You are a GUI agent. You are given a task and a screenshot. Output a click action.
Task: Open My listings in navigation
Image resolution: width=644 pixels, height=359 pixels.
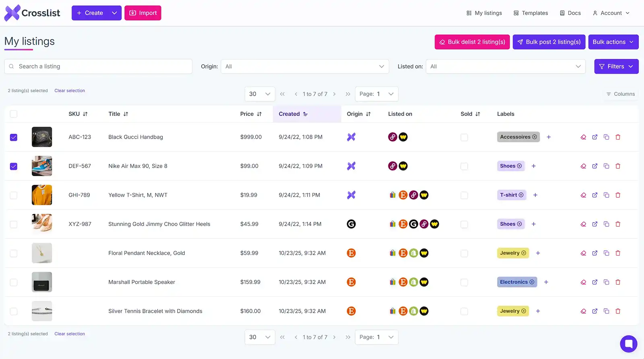[484, 13]
